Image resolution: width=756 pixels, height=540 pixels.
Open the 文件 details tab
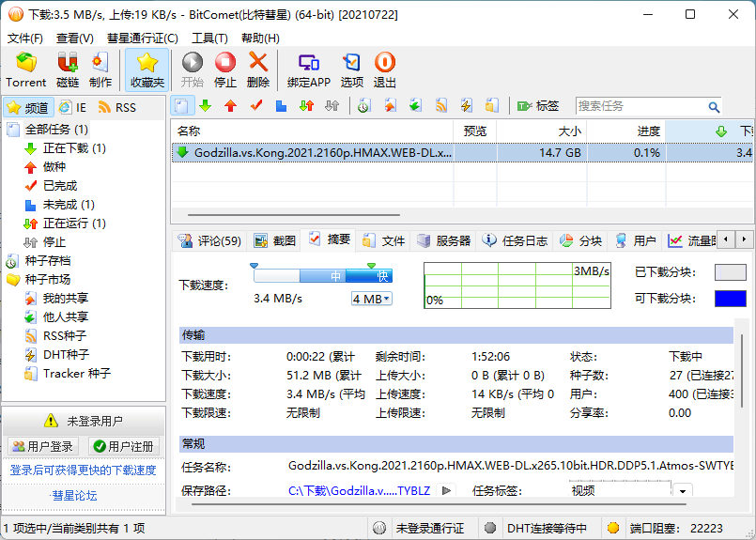point(384,240)
